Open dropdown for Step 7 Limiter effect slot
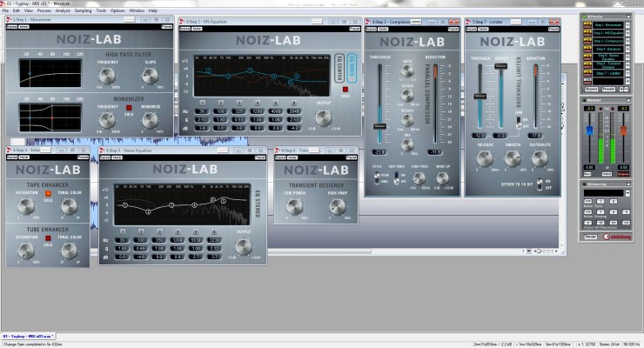Viewport: 644px width, 348px height. click(x=627, y=73)
